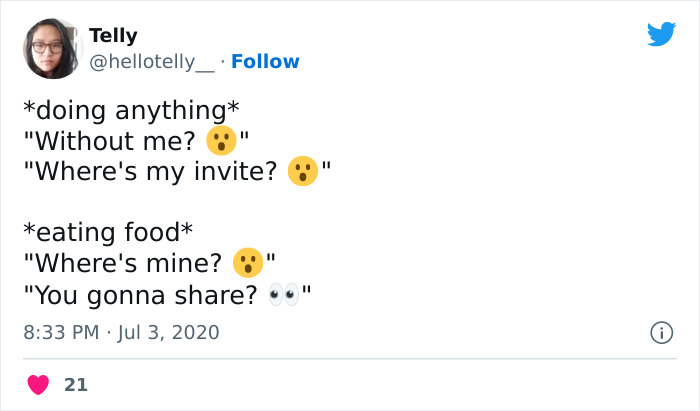Click the "Without me?" text
This screenshot has height=411, width=700.
point(110,141)
